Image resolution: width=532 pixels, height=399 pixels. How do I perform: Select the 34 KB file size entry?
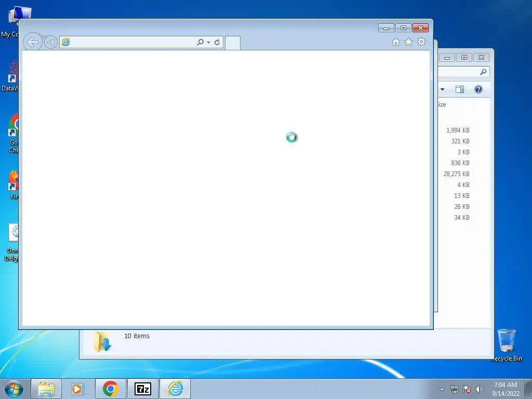point(462,217)
